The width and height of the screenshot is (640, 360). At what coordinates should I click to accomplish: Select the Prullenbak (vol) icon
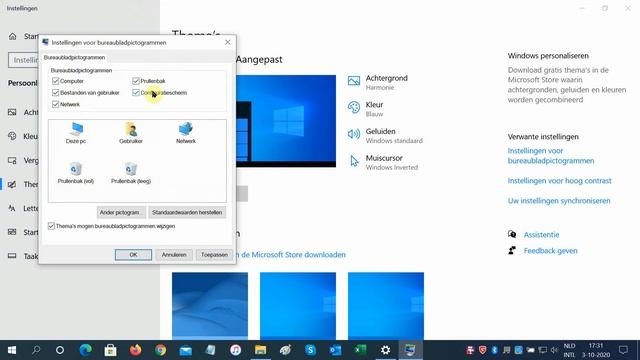coord(76,173)
